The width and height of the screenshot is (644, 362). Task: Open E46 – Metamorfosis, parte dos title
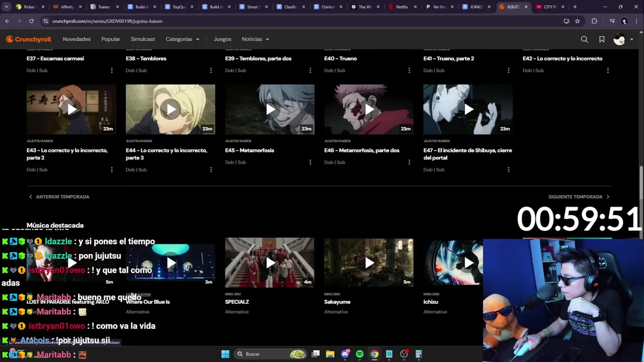[362, 150]
